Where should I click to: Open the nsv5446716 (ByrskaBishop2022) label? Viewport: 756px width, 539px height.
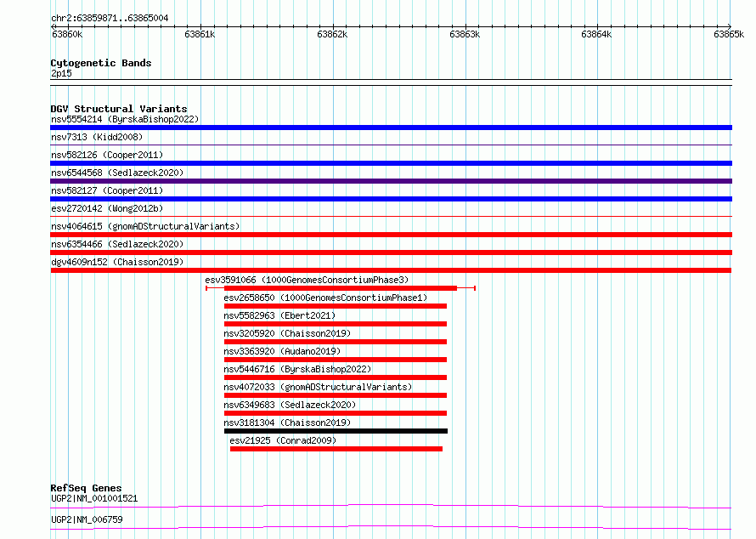[297, 369]
